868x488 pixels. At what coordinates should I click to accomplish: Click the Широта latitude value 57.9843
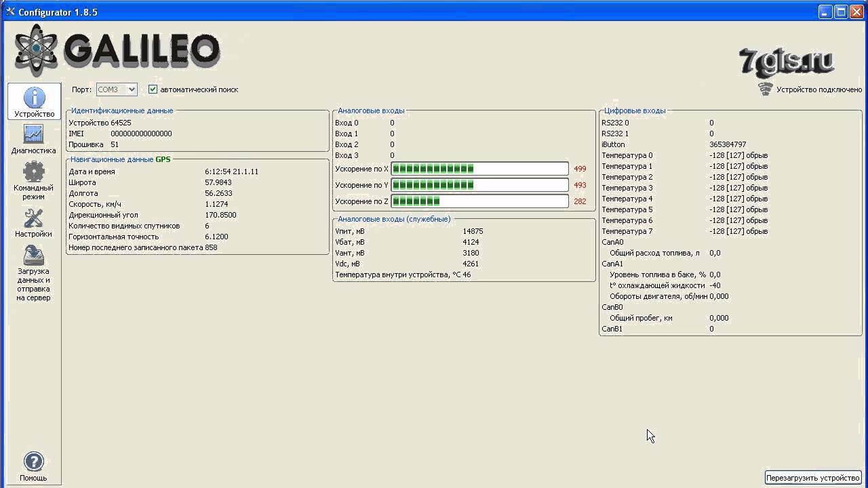point(218,182)
